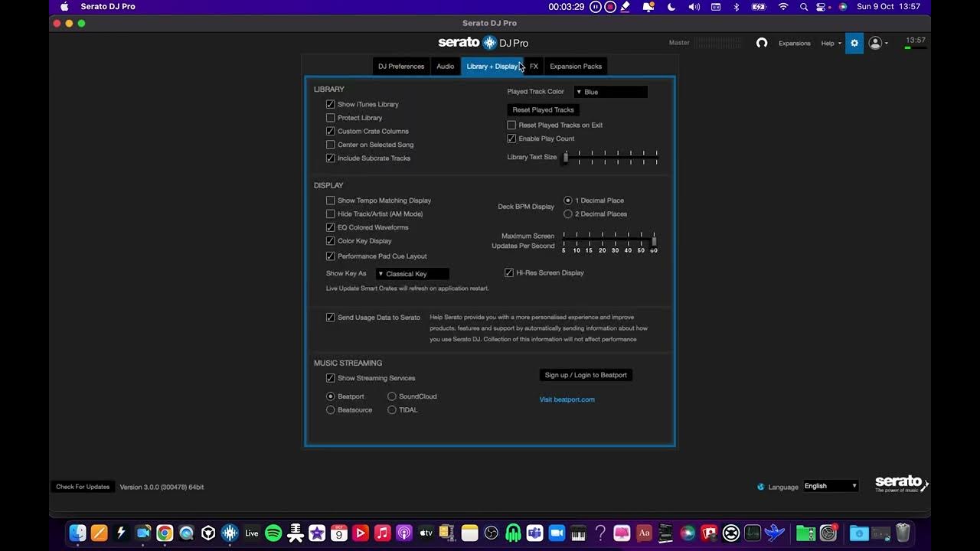
Task: Click Expansions in the top bar
Action: point(795,43)
